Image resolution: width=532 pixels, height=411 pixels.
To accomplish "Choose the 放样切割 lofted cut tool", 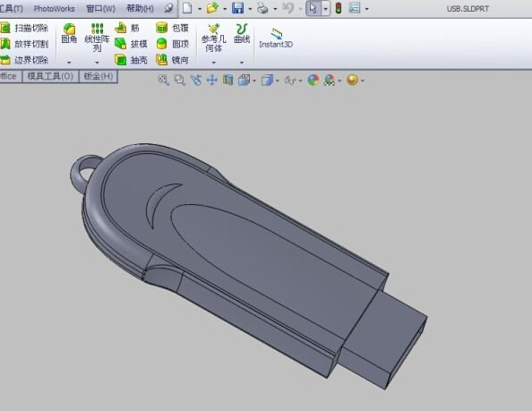I will (x=24, y=44).
